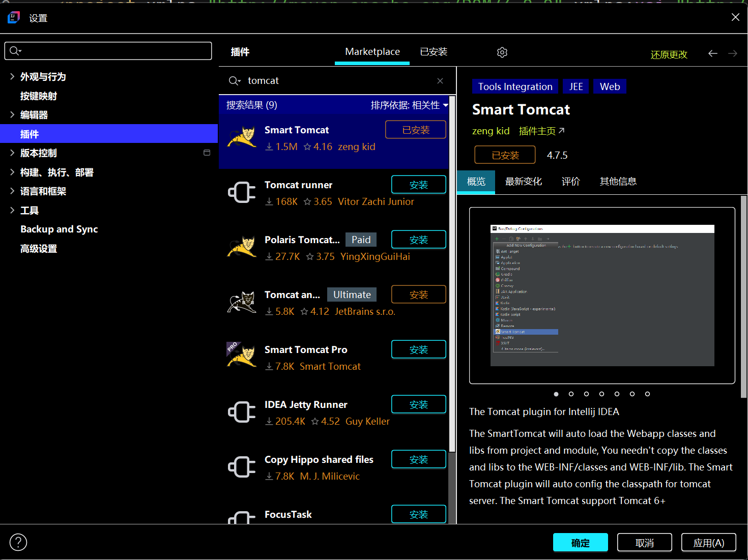Click the project-level icon beside 版本控制
This screenshot has height=560, width=748.
pos(207,153)
